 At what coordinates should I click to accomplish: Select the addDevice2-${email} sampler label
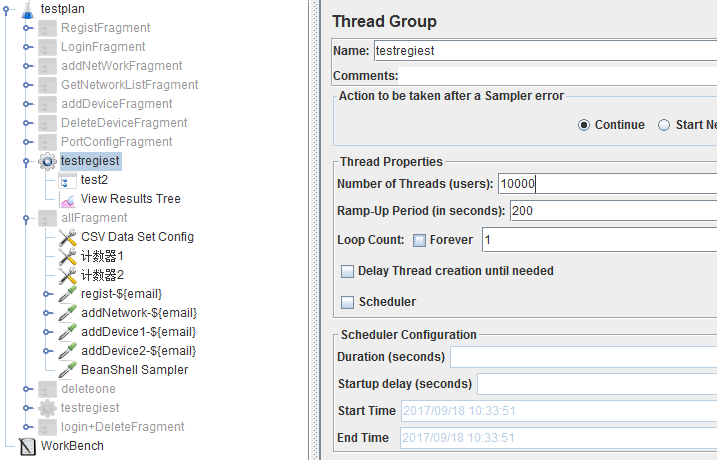click(139, 351)
